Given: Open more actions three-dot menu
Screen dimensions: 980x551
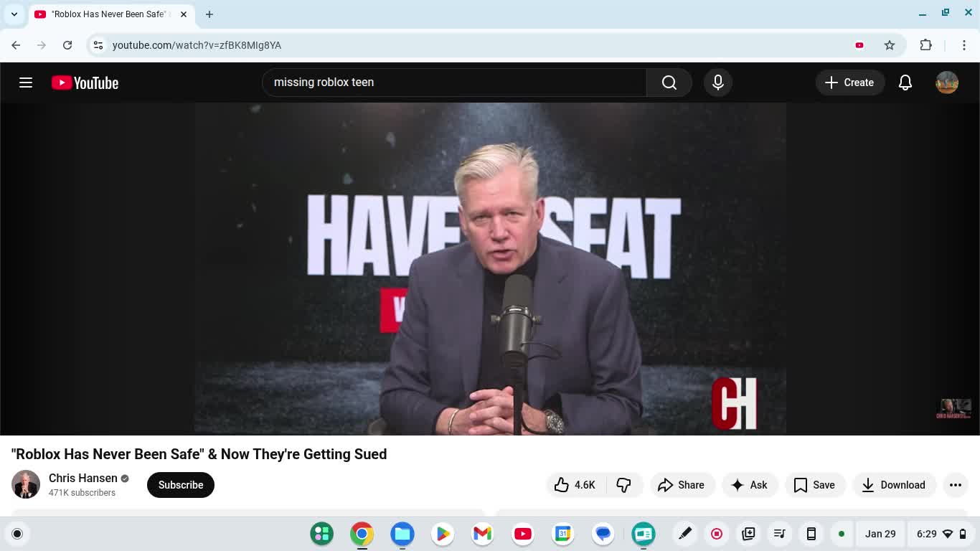Looking at the screenshot, I should pyautogui.click(x=955, y=485).
